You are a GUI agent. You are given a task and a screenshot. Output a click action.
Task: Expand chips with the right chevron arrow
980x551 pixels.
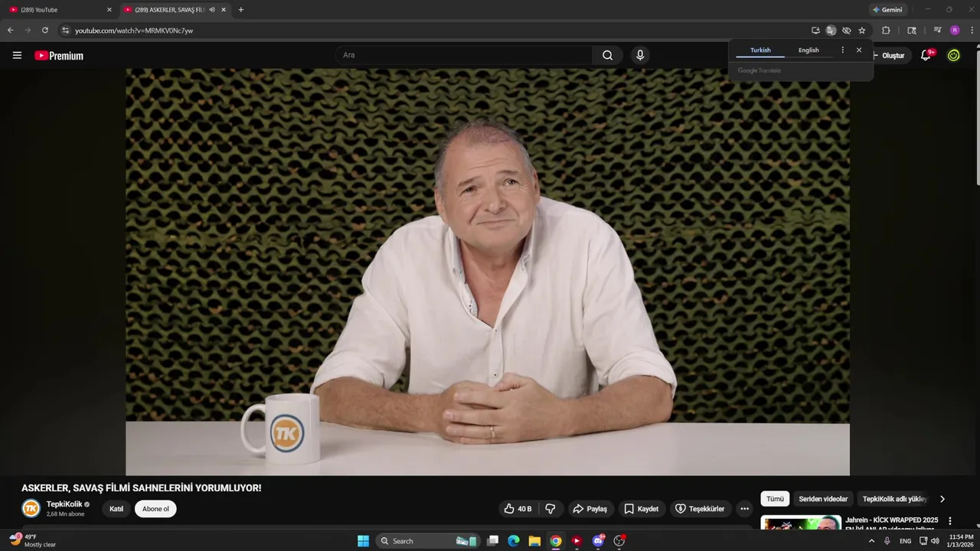click(942, 499)
